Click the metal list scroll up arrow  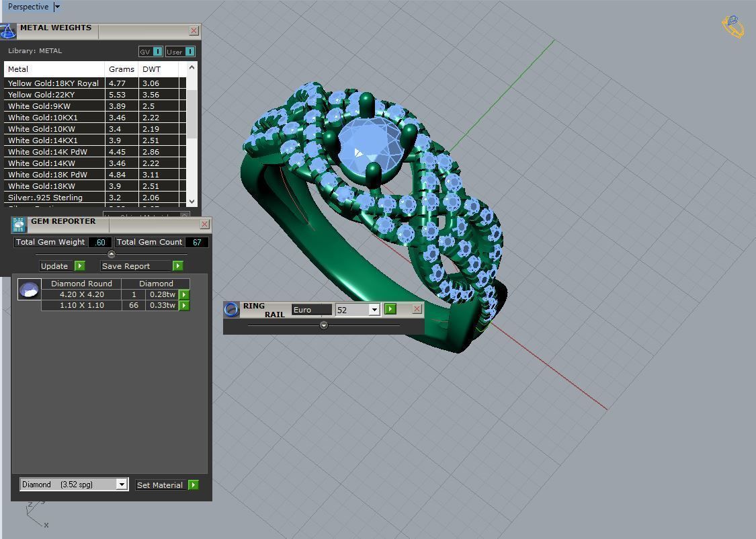192,67
